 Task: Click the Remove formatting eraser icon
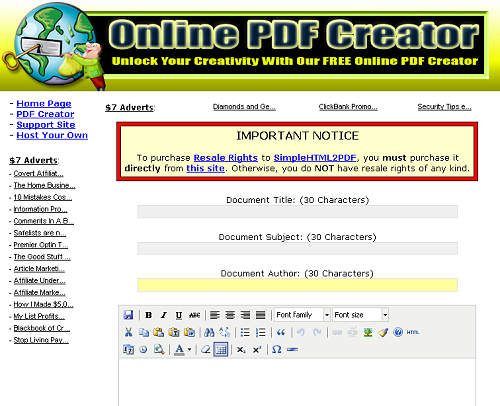coord(206,349)
